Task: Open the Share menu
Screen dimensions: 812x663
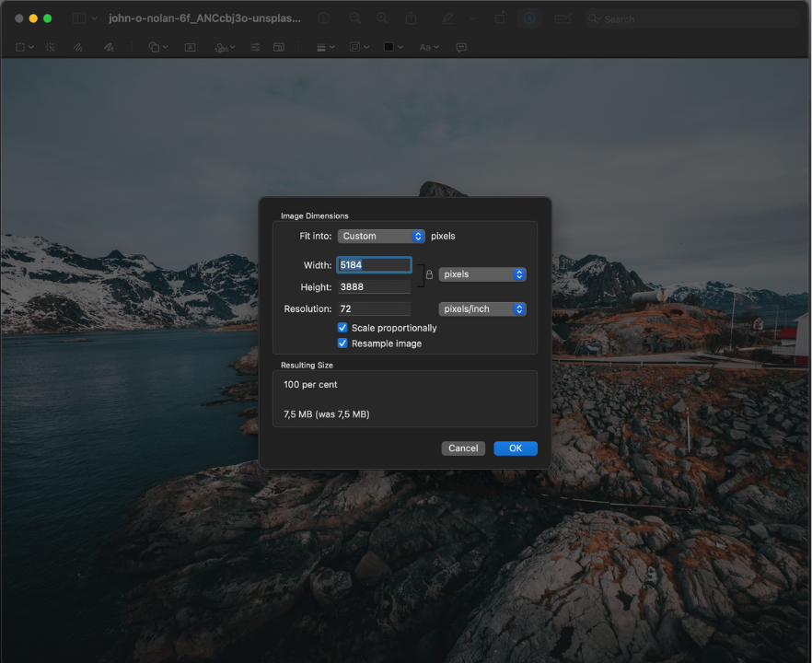Action: [x=412, y=18]
